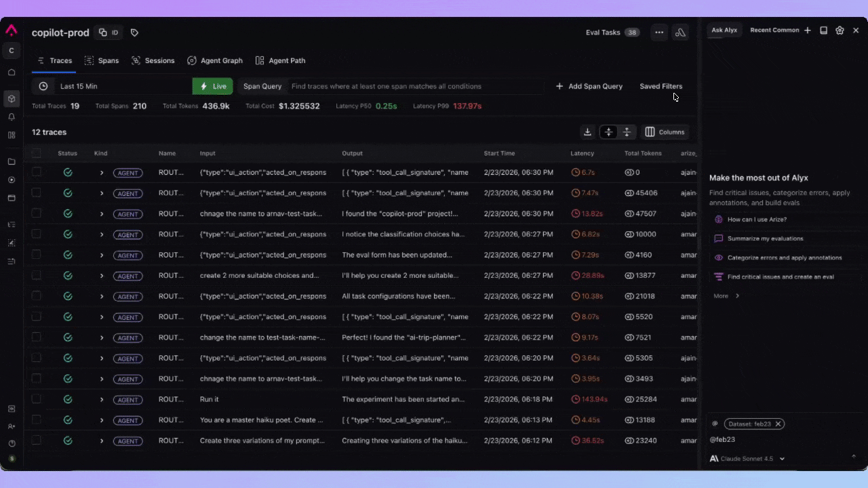The height and width of the screenshot is (488, 868).
Task: Open the book docs icon in Alyx panel
Action: (823, 30)
